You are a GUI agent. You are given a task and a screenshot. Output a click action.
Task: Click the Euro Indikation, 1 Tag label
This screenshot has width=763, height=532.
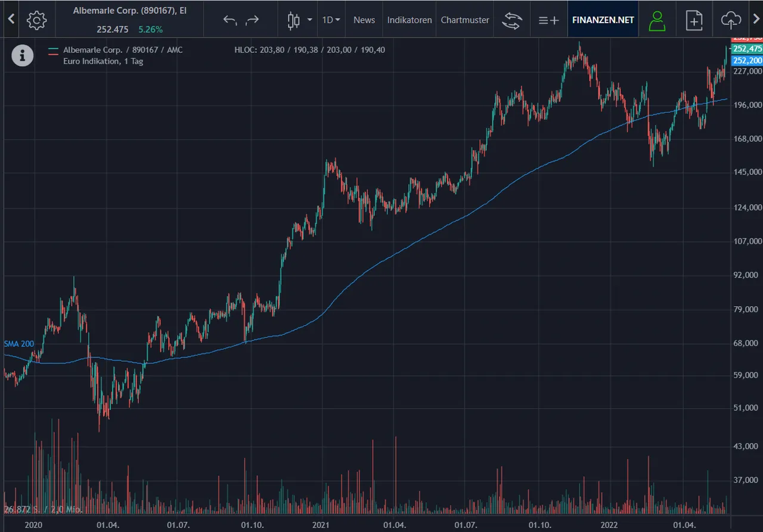tap(103, 61)
